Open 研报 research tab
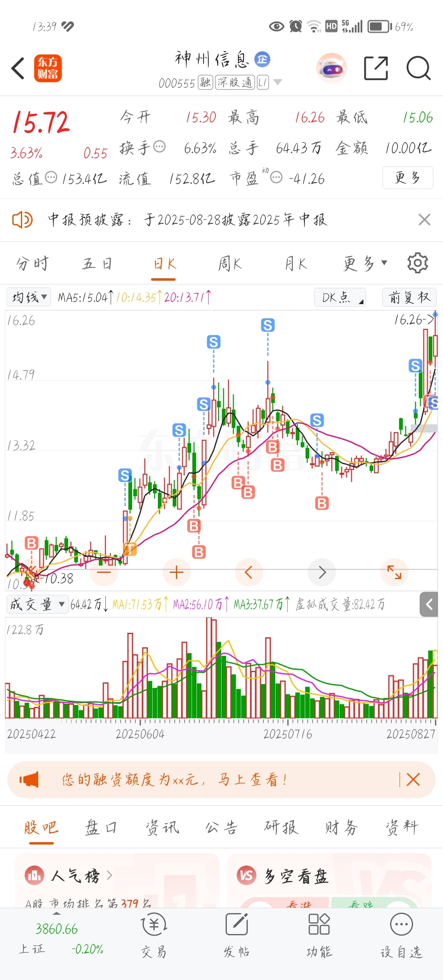The height and width of the screenshot is (980, 443). point(281,827)
